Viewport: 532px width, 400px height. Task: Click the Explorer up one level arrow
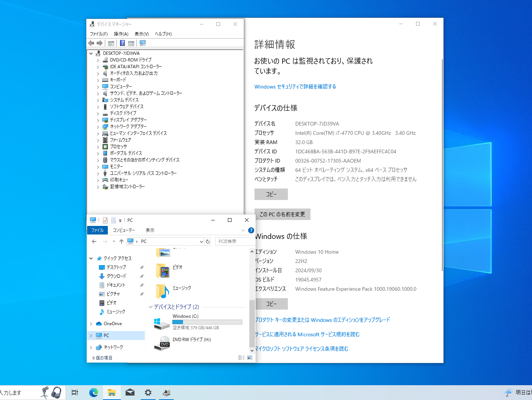pos(122,241)
